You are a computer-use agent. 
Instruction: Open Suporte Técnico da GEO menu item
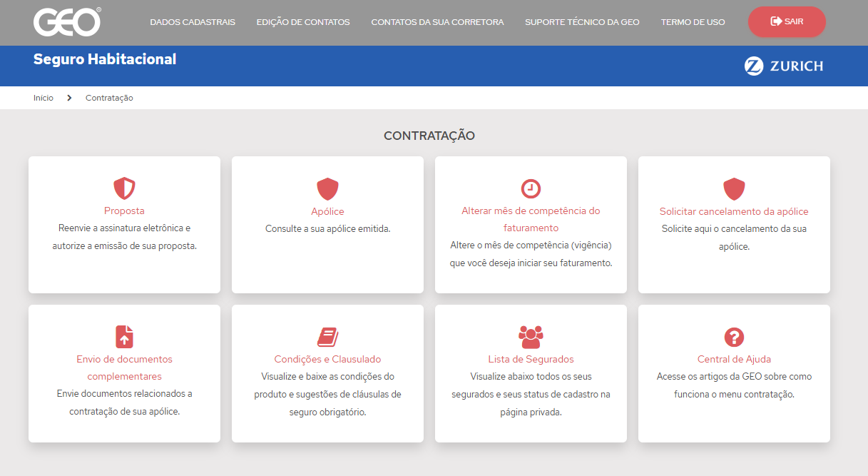click(x=582, y=22)
